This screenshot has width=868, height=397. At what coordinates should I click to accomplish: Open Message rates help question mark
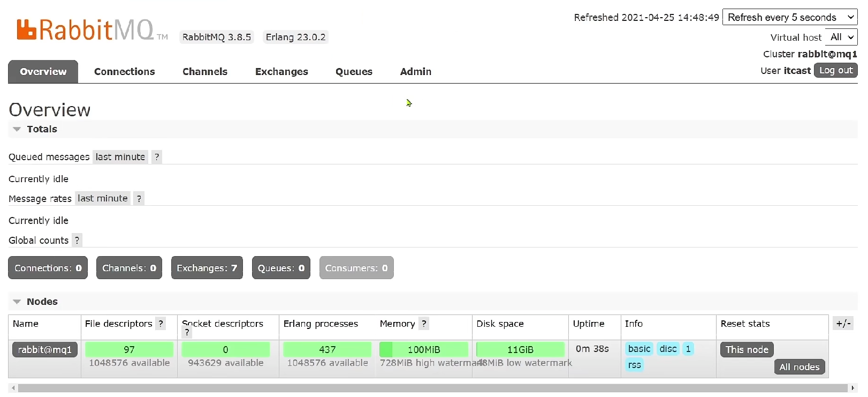point(139,199)
